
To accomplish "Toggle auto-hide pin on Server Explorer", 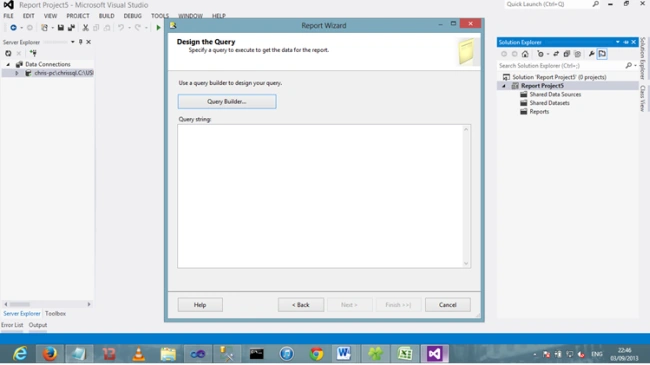I will (81, 42).
